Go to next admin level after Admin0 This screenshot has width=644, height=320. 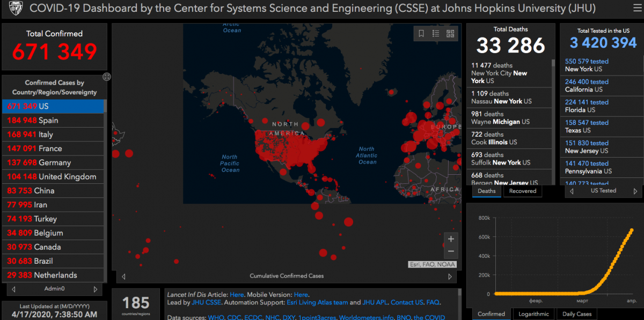point(96,289)
